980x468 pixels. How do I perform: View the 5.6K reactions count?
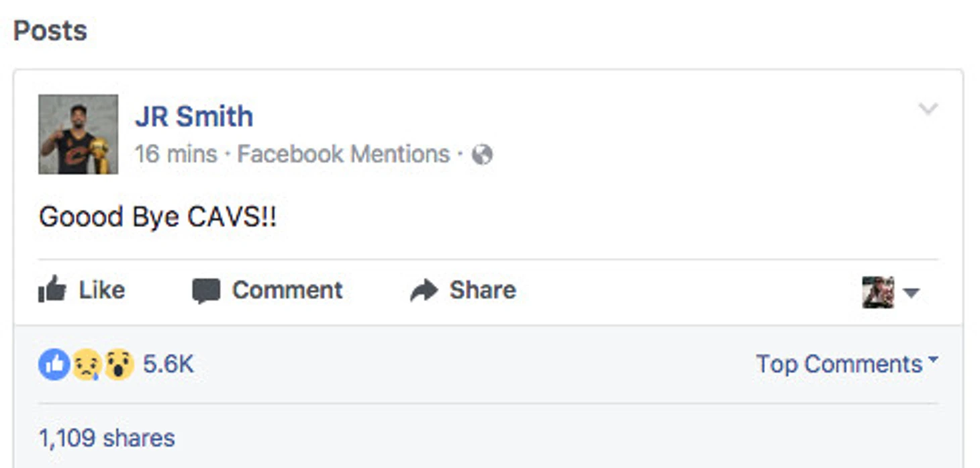tap(168, 365)
